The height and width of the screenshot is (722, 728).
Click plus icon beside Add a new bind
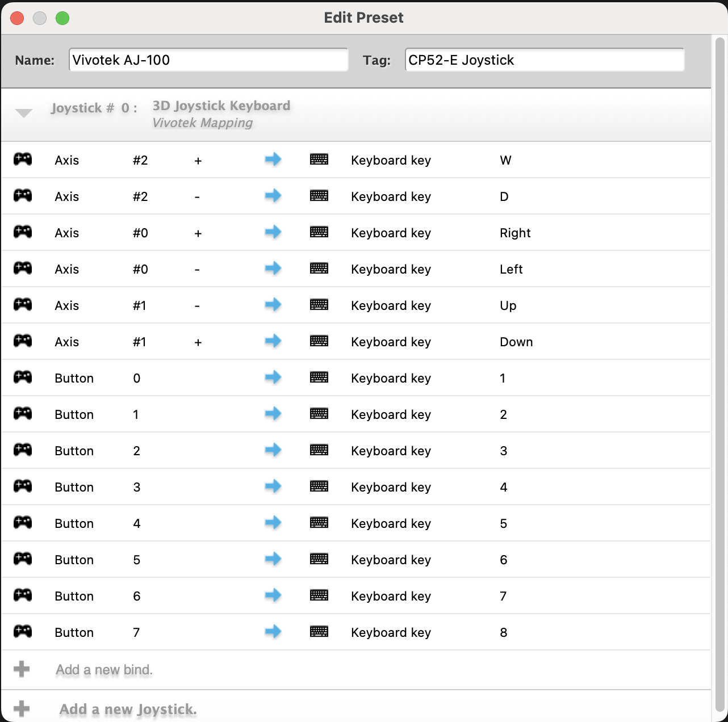point(22,669)
